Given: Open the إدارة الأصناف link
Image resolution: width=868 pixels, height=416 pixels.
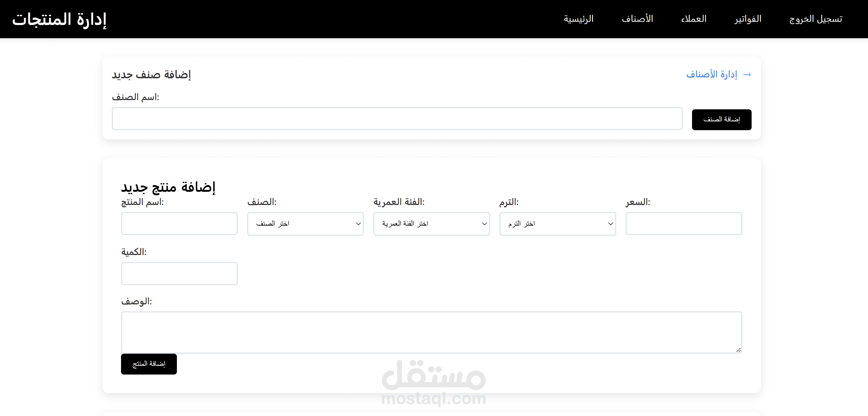Looking at the screenshot, I should click(x=712, y=74).
